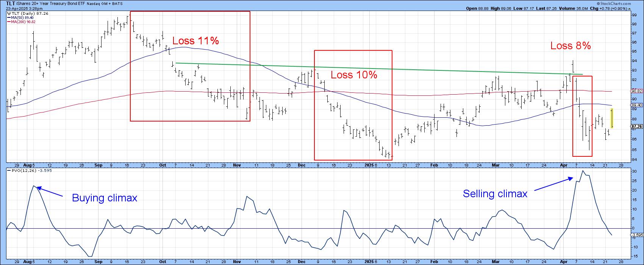Click the TLT (Daily) 87.26 legend entry

click(x=27, y=13)
